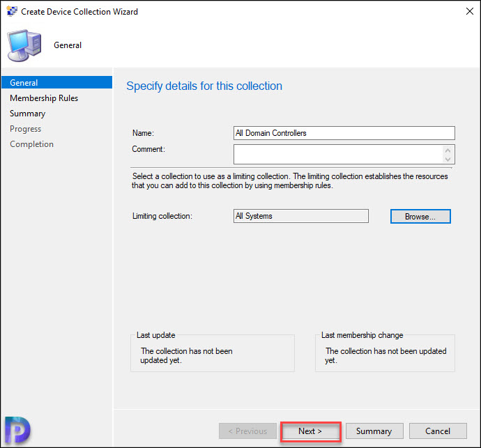Click the wizard title bar icon
The image size is (481, 448).
(x=12, y=11)
